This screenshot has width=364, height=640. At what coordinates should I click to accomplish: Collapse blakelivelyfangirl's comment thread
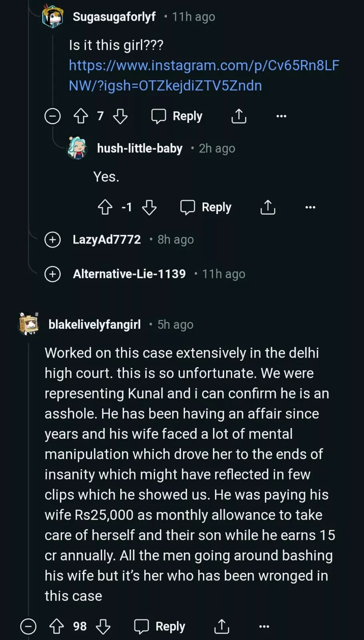(x=28, y=626)
